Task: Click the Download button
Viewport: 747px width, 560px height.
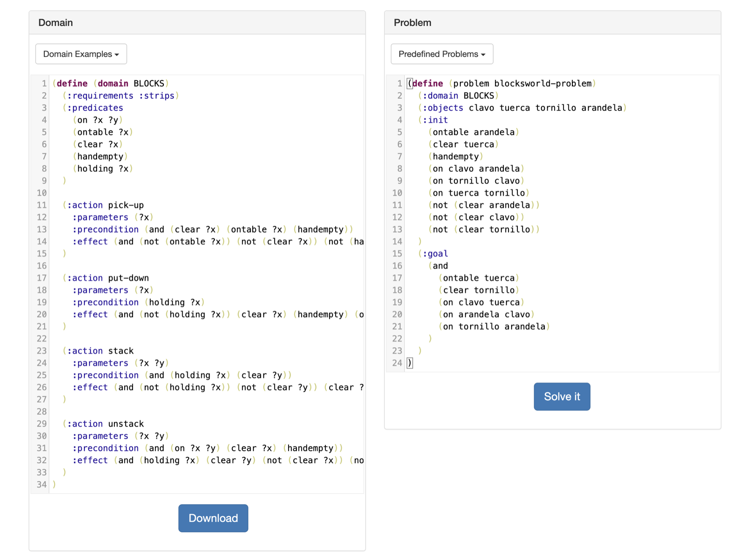Action: [213, 518]
